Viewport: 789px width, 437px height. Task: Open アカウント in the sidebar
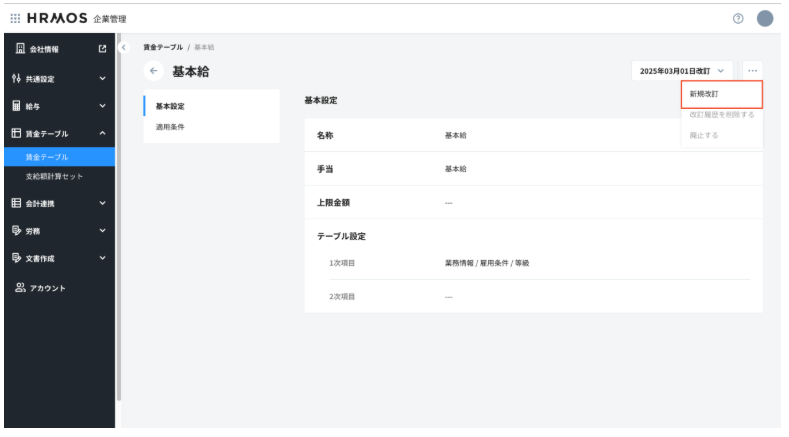[46, 288]
